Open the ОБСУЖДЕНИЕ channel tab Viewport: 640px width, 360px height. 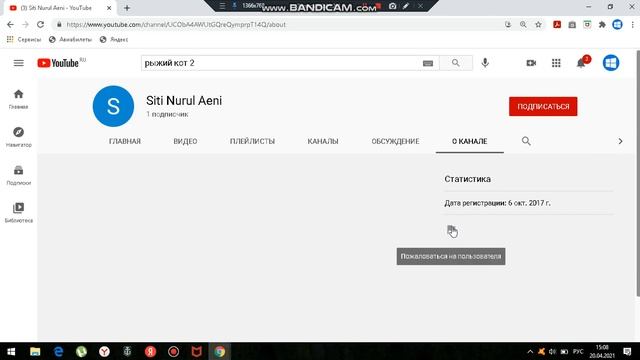coord(395,141)
